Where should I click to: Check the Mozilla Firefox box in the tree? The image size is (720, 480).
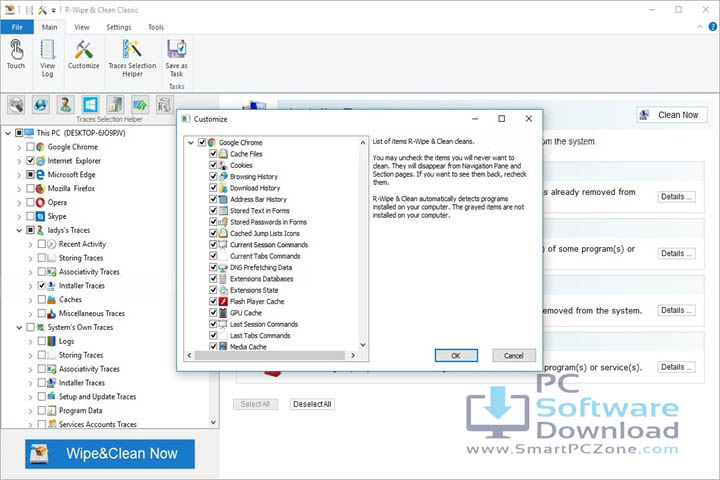click(x=30, y=188)
